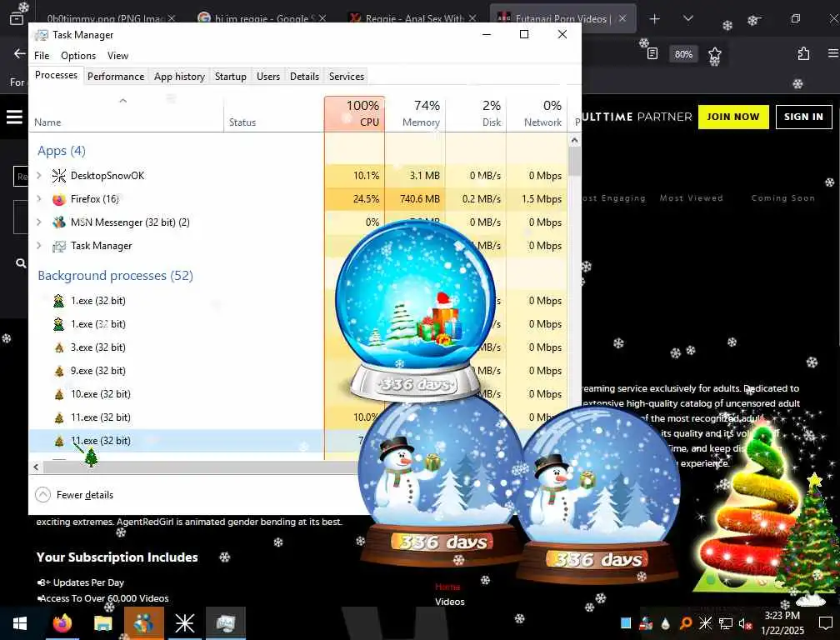Click the horizontal scrollbar left arrow

pos(36,467)
